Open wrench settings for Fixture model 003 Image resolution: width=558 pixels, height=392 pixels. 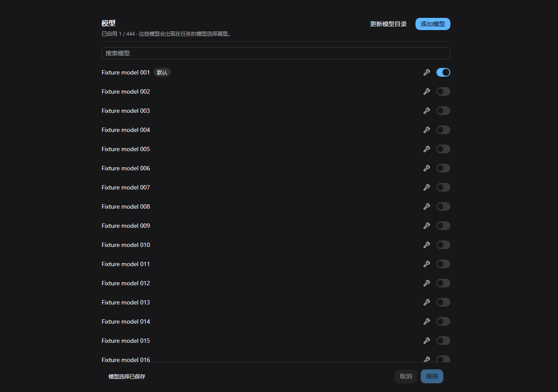click(427, 111)
